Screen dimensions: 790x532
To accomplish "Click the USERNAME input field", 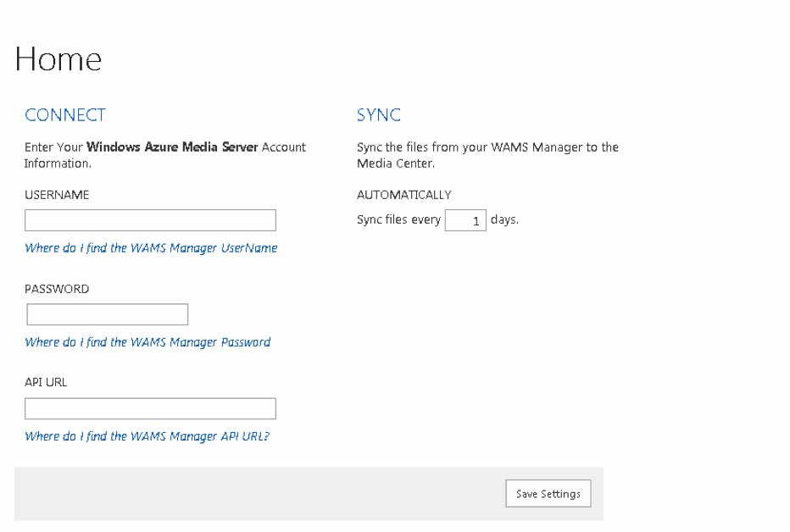I will 150,220.
